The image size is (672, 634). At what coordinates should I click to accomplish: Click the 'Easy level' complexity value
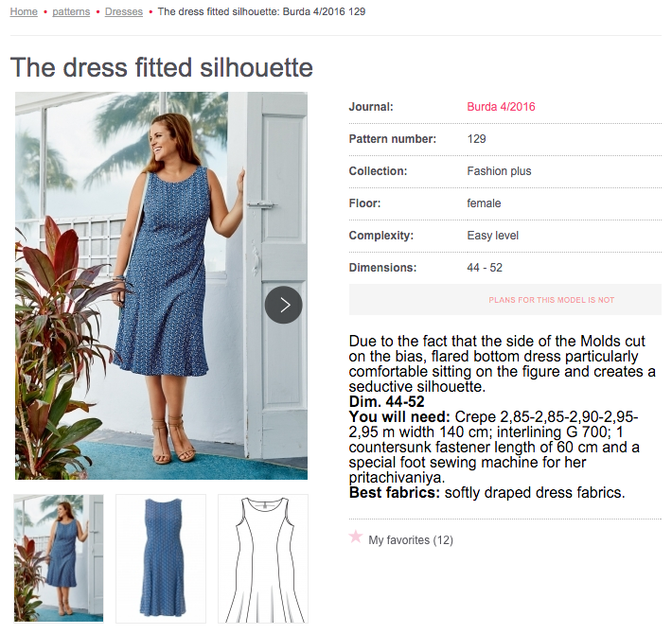(x=492, y=236)
